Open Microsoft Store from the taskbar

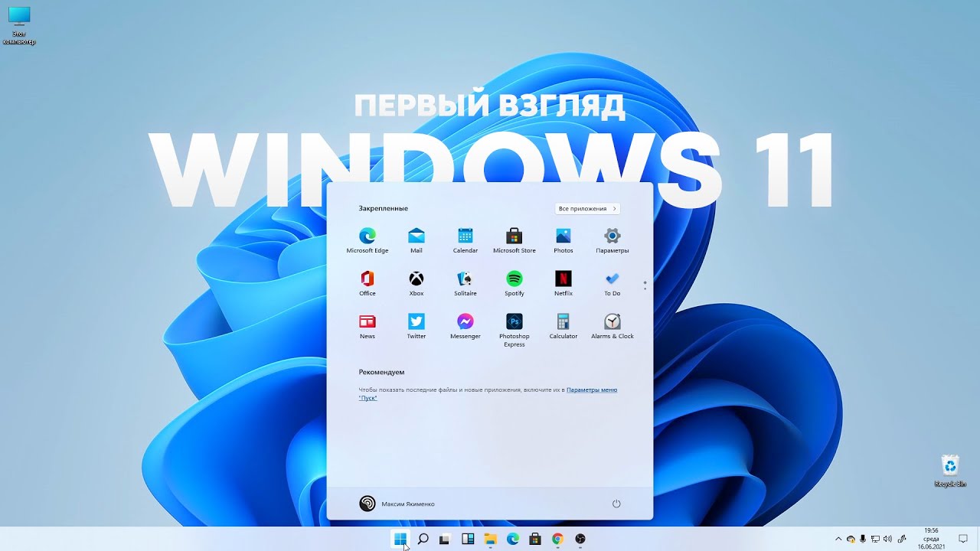tap(535, 539)
